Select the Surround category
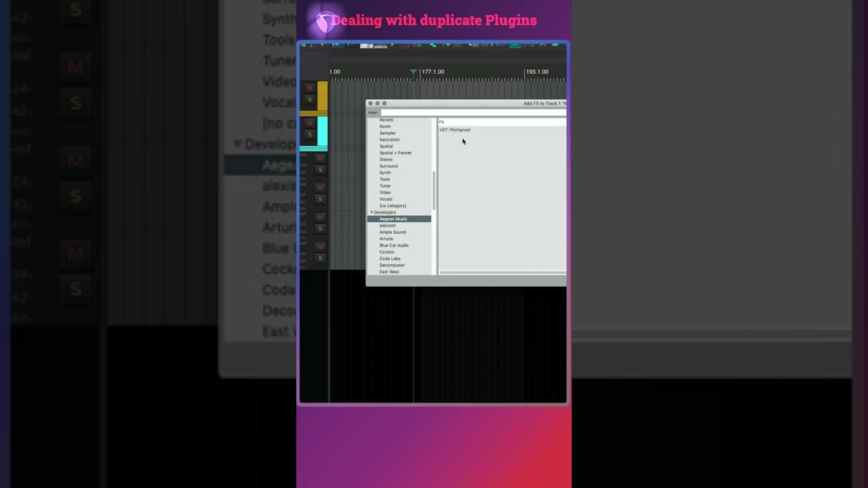Image resolution: width=868 pixels, height=488 pixels. (x=388, y=166)
